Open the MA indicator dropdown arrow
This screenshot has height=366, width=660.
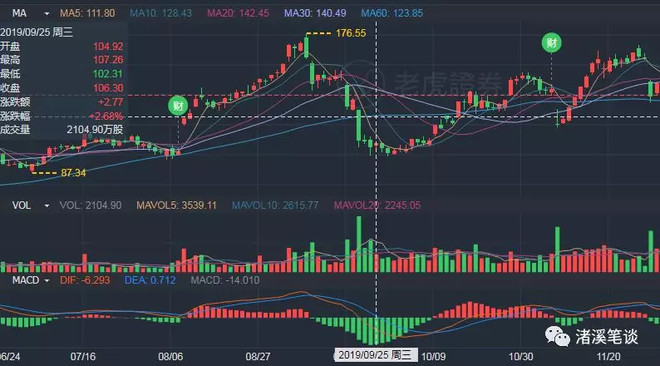click(47, 13)
